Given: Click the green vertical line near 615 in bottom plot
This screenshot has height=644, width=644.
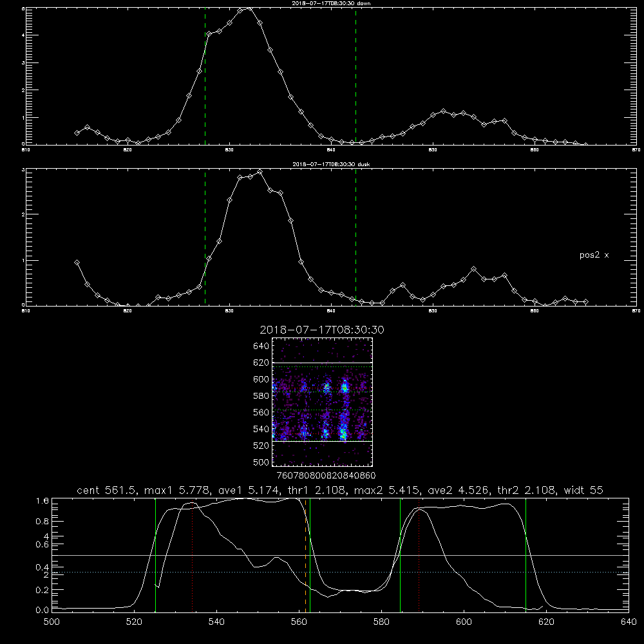Looking at the screenshot, I should (x=526, y=555).
